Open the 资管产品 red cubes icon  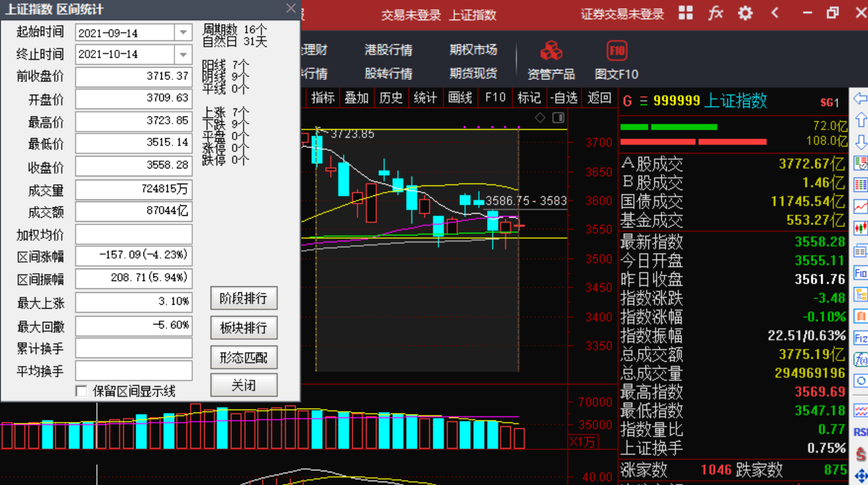[551, 51]
